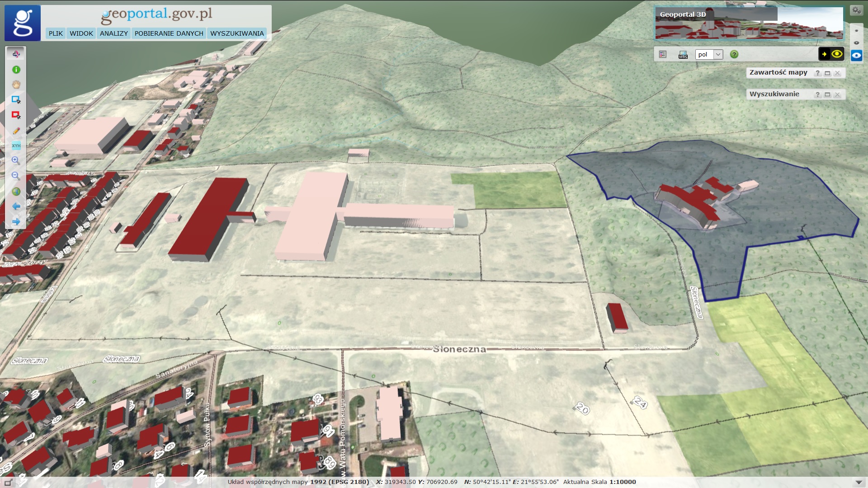Open the WIDOK menu
The image size is (868, 488).
81,33
